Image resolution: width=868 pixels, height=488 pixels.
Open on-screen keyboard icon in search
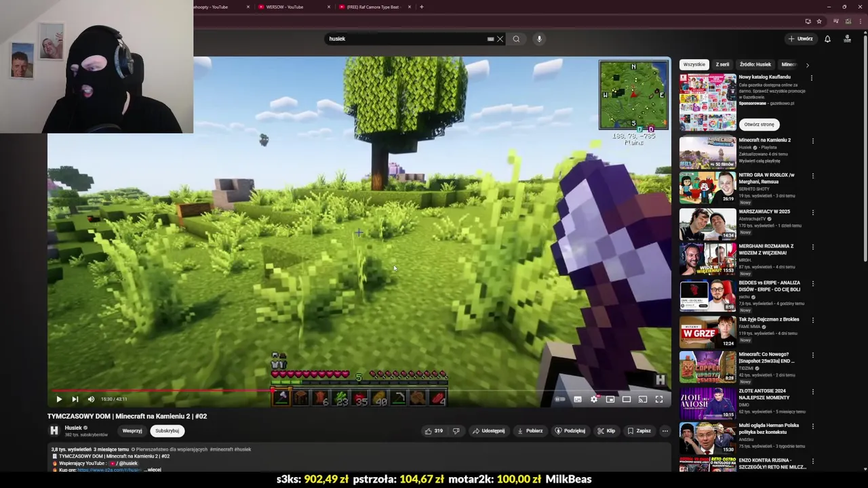click(490, 39)
